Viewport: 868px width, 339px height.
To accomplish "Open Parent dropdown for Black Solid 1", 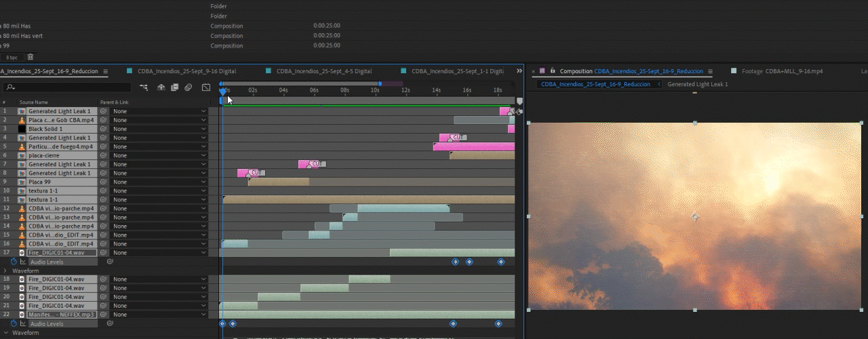I will click(x=159, y=129).
